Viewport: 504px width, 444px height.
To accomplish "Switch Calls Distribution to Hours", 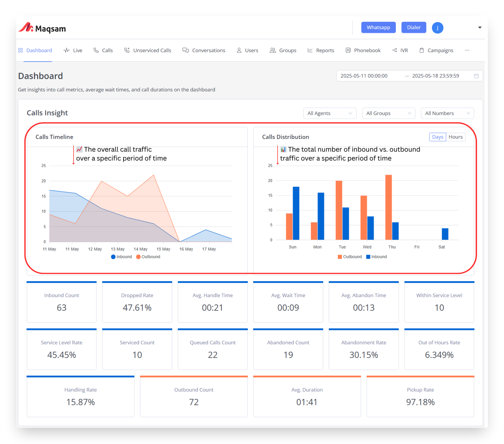I will (455, 137).
